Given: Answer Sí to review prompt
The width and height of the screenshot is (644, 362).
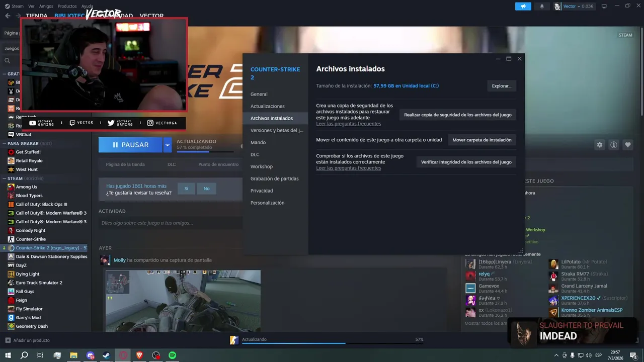Looking at the screenshot, I should click(186, 189).
